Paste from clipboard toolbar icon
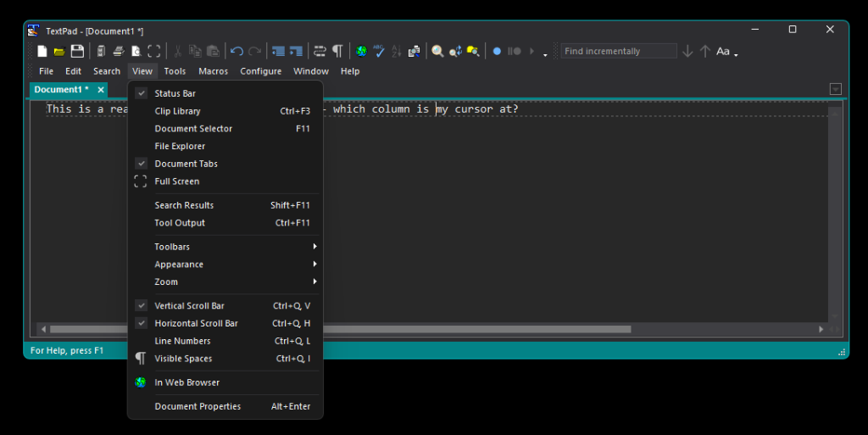This screenshot has width=868, height=435. pos(213,51)
